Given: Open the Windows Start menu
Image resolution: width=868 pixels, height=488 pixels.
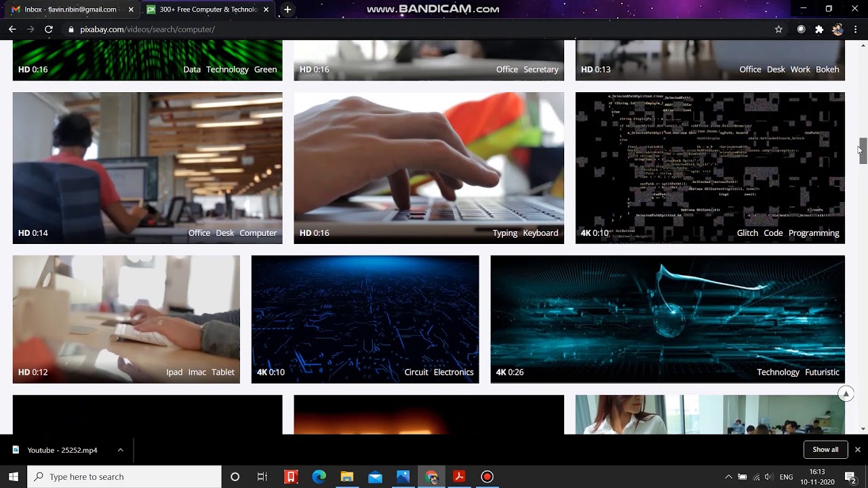Looking at the screenshot, I should pos(14,476).
